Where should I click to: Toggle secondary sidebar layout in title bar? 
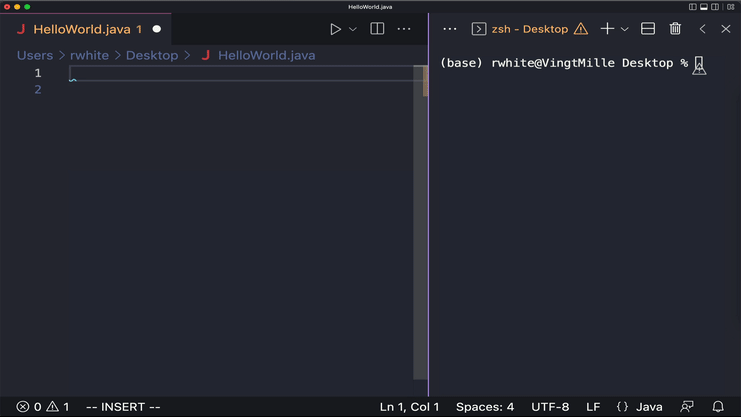click(x=715, y=7)
